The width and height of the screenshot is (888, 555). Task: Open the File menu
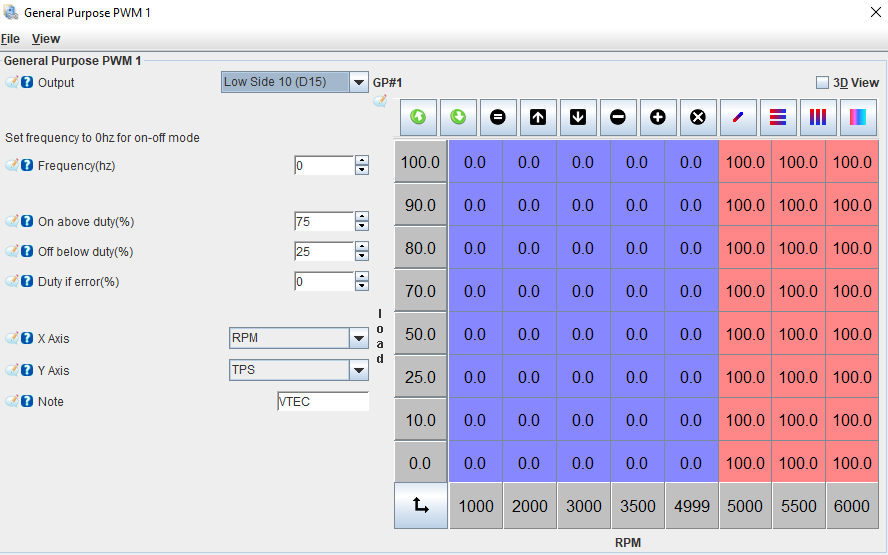click(x=11, y=39)
